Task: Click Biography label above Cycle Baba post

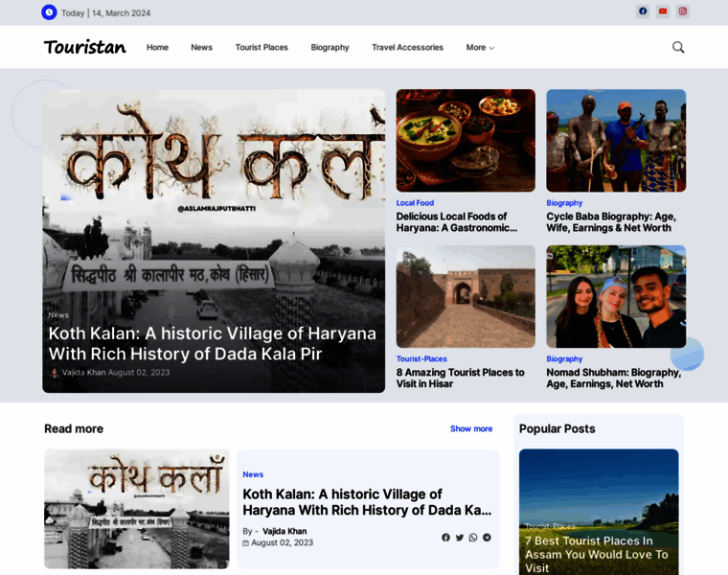Action: click(564, 203)
